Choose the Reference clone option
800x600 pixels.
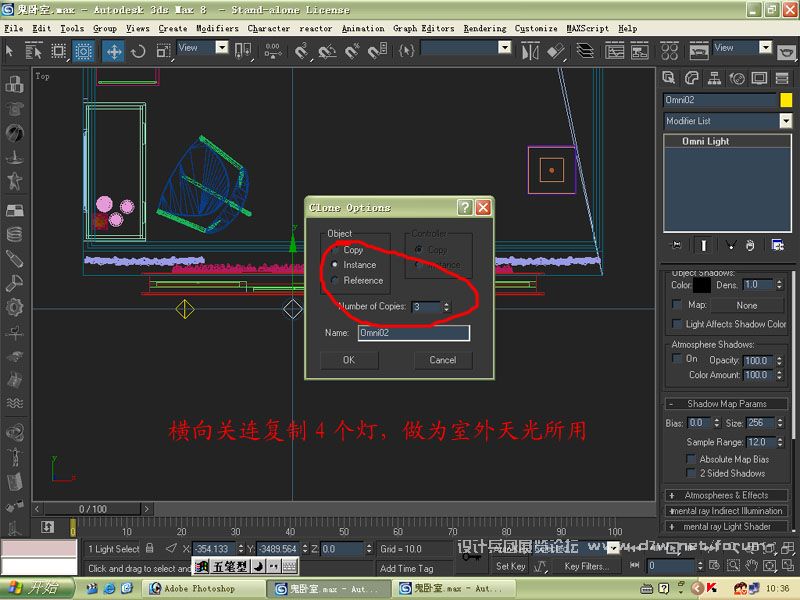(x=336, y=280)
